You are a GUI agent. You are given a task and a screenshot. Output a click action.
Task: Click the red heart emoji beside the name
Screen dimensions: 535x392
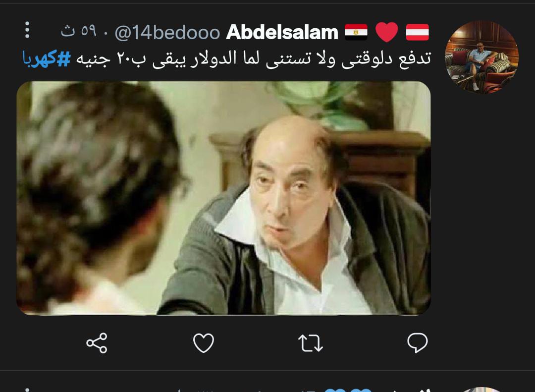(386, 32)
